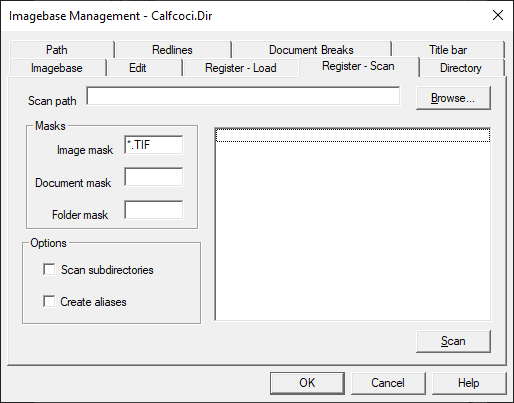Start scanning with the Scan button
514x403 pixels.
(453, 341)
